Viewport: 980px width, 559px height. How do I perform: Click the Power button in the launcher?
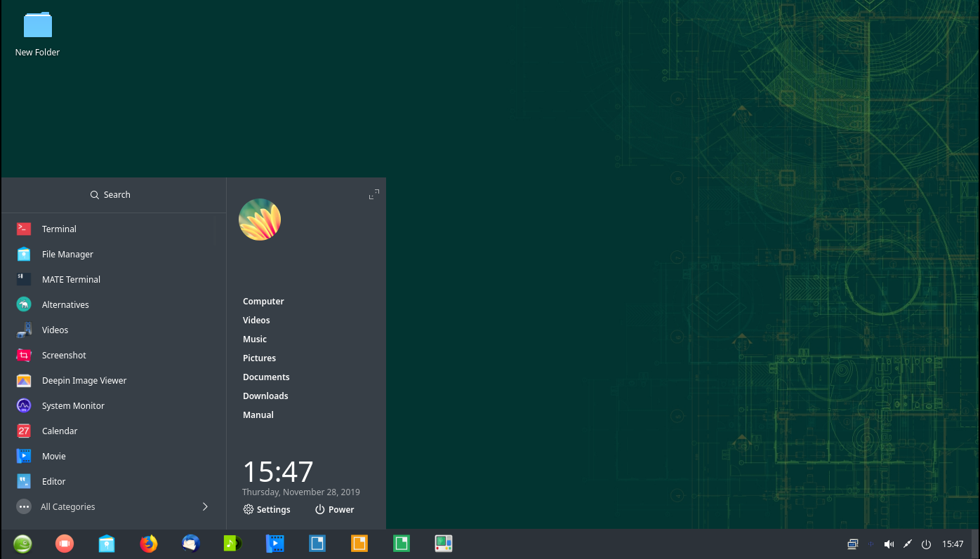coord(334,510)
